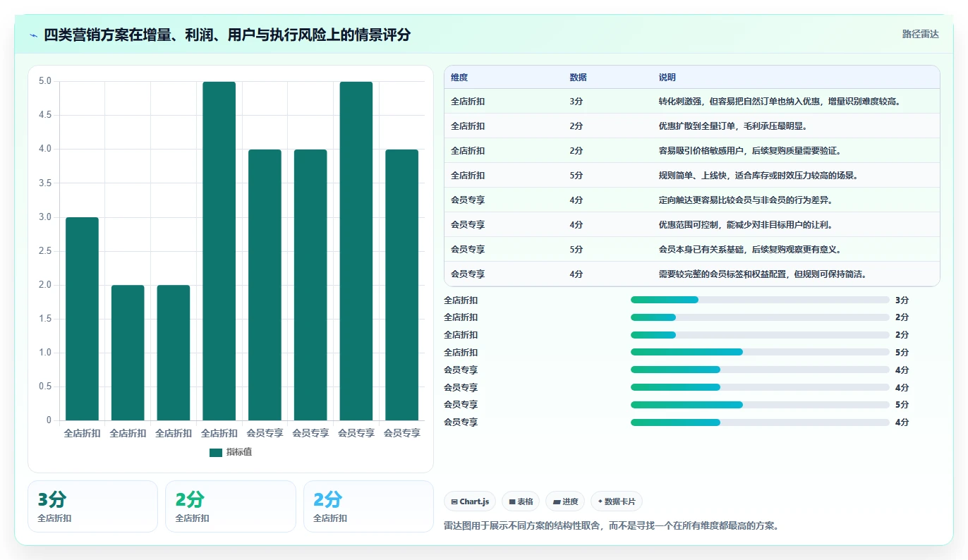Click the 表格 chip
The image size is (968, 560).
[x=521, y=501]
